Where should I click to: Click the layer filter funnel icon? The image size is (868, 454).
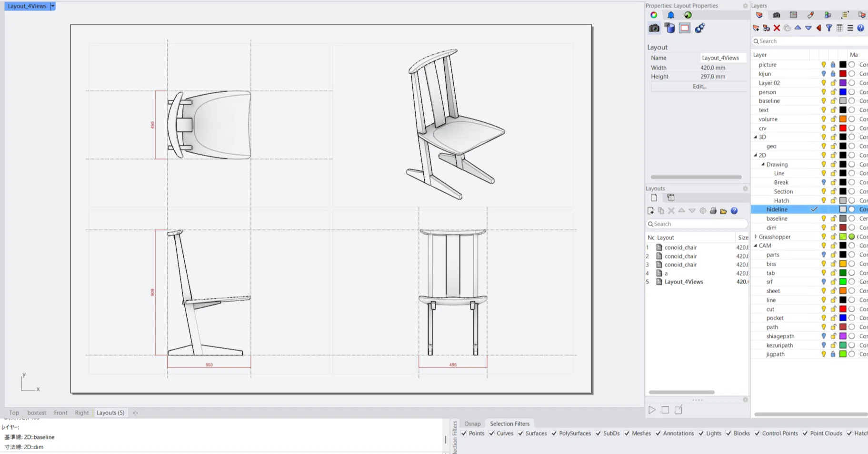pos(829,28)
